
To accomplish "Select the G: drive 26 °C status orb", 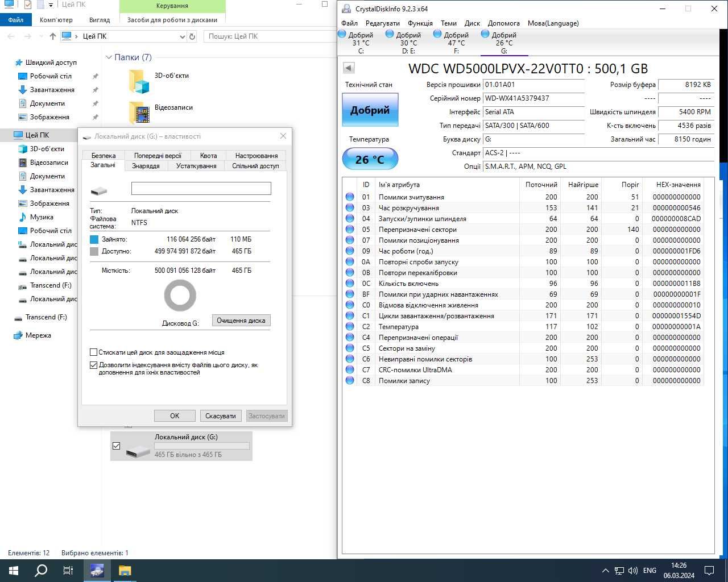I will [485, 34].
